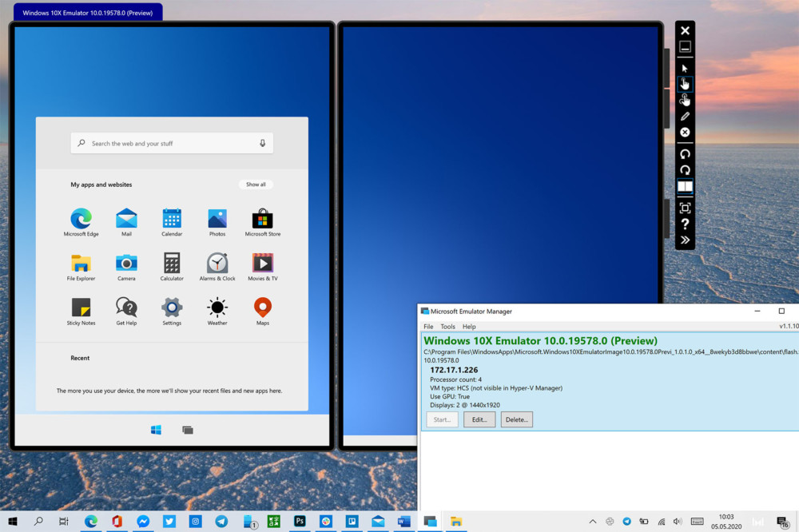The width and height of the screenshot is (799, 532).
Task: Open Trello from host taskbar
Action: [x=352, y=522]
